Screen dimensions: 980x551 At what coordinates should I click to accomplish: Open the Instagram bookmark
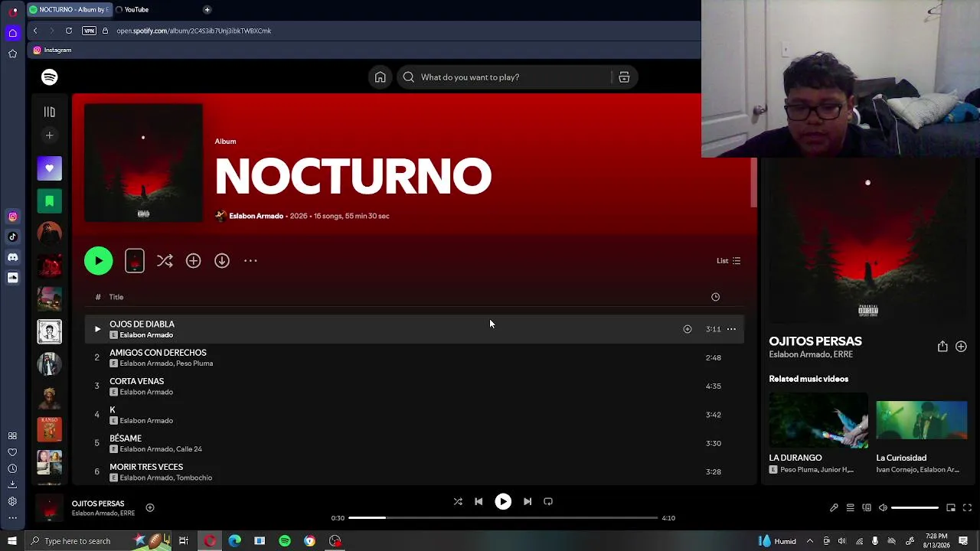pyautogui.click(x=53, y=50)
